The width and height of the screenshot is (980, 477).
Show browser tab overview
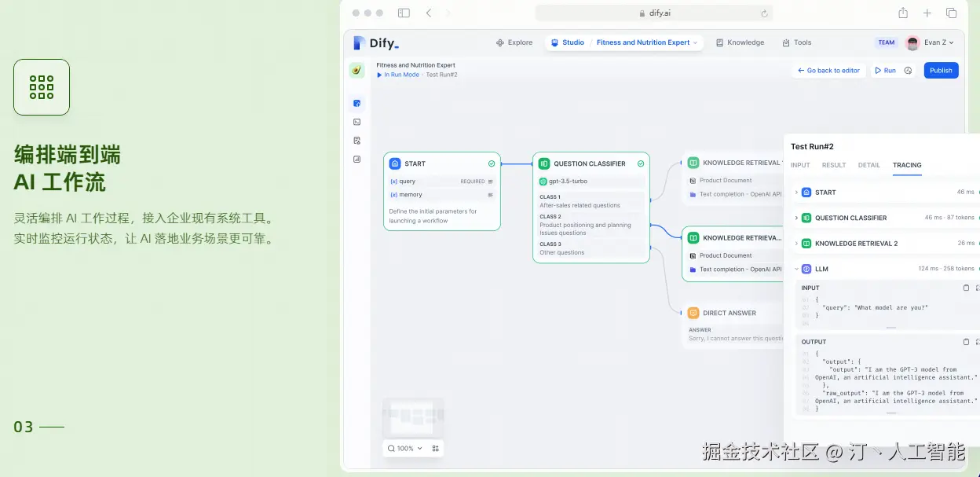(x=951, y=13)
